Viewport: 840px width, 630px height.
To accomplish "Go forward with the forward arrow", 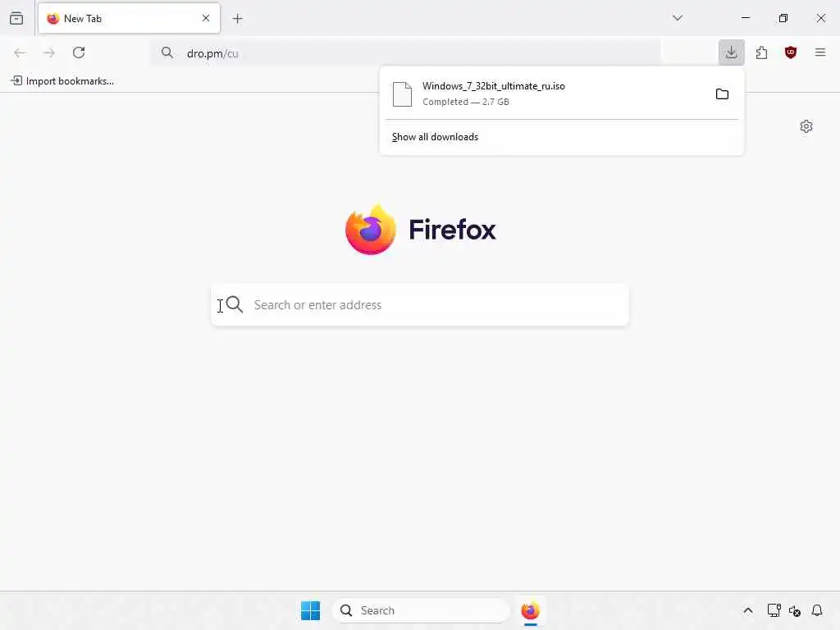I will pos(49,52).
